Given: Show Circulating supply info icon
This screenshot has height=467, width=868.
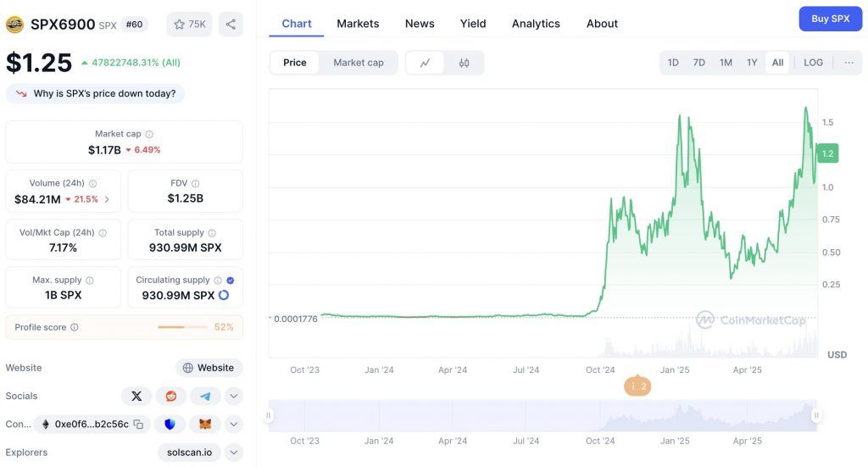Looking at the screenshot, I should [218, 281].
